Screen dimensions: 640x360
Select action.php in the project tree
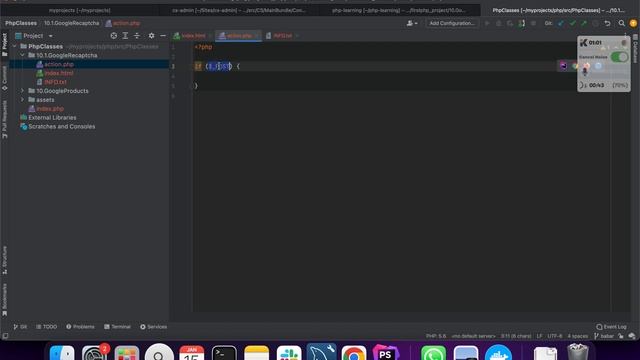point(59,64)
